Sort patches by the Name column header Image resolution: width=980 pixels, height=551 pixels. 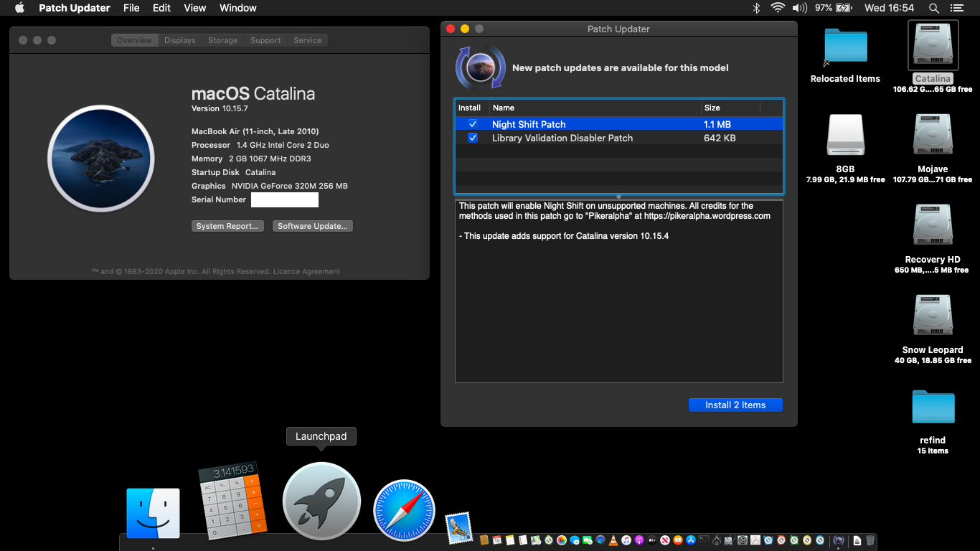pyautogui.click(x=595, y=108)
